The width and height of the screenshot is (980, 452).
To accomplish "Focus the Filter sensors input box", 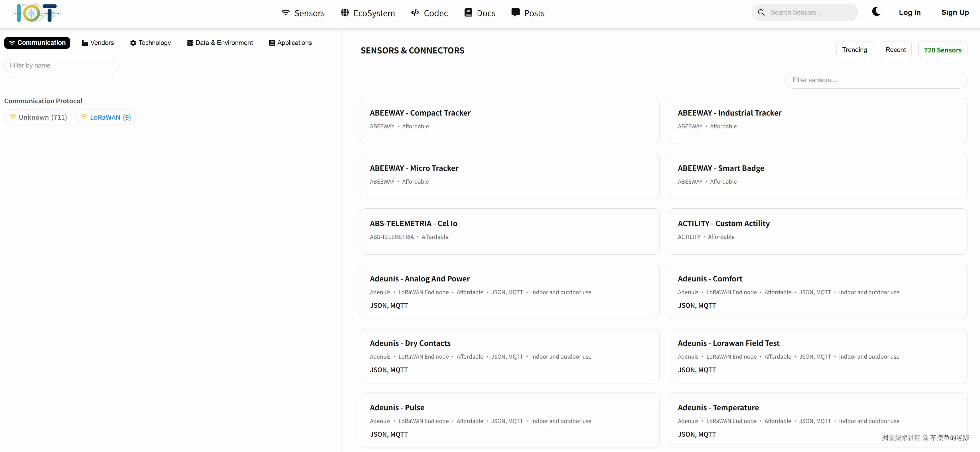I will [x=876, y=80].
